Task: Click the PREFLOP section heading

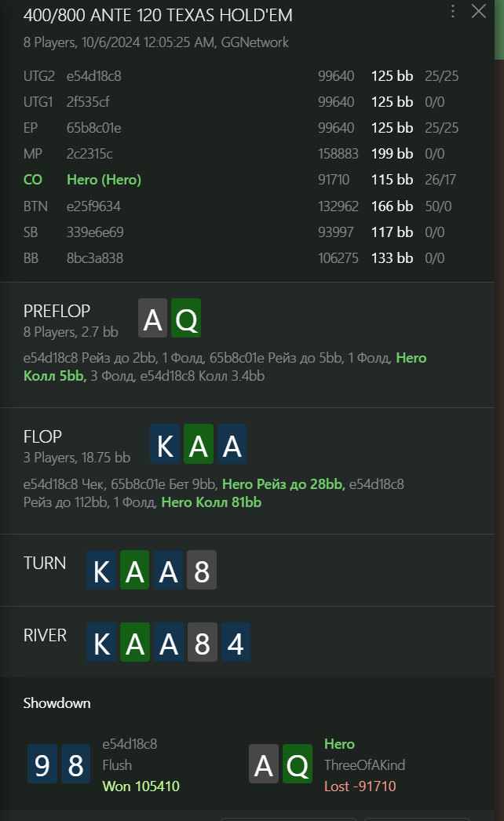Action: tap(57, 311)
